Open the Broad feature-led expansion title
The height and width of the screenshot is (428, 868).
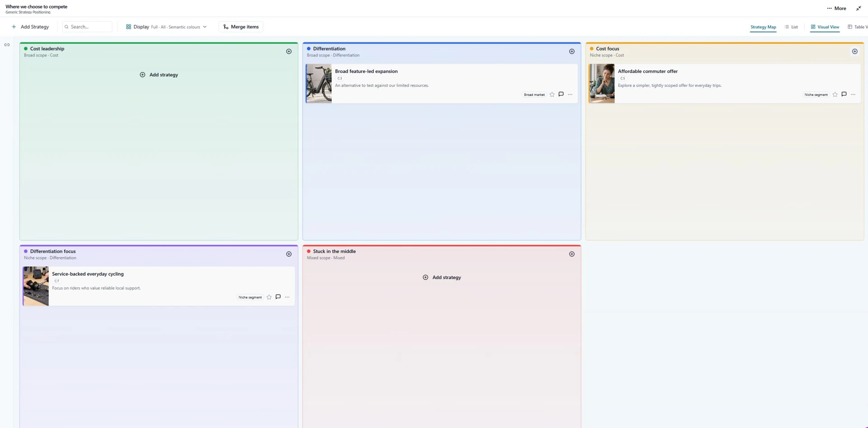[366, 71]
